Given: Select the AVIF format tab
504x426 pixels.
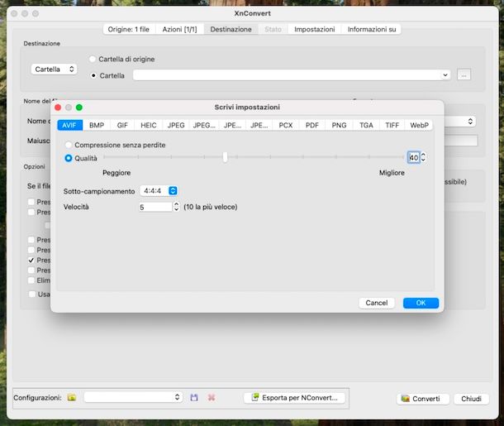Looking at the screenshot, I should (69, 125).
